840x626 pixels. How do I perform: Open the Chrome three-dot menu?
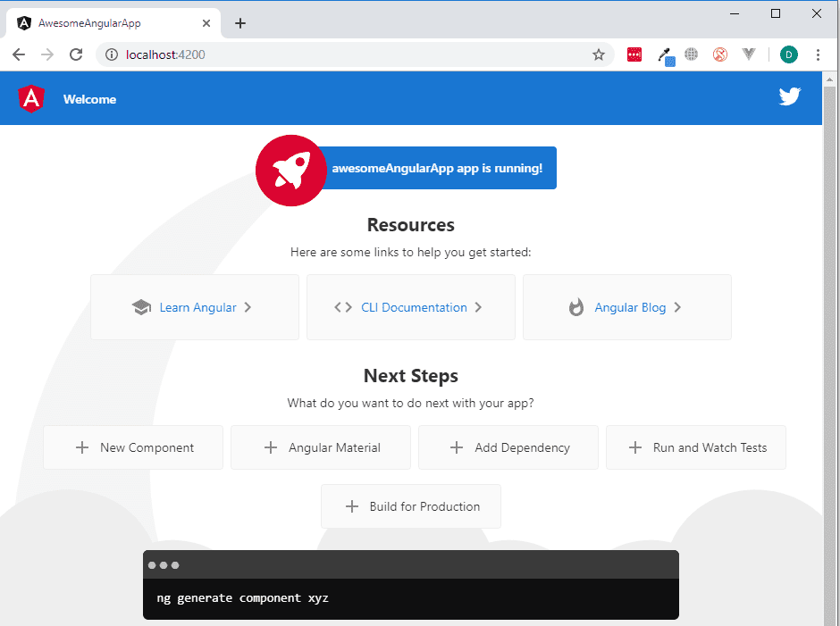coord(819,54)
